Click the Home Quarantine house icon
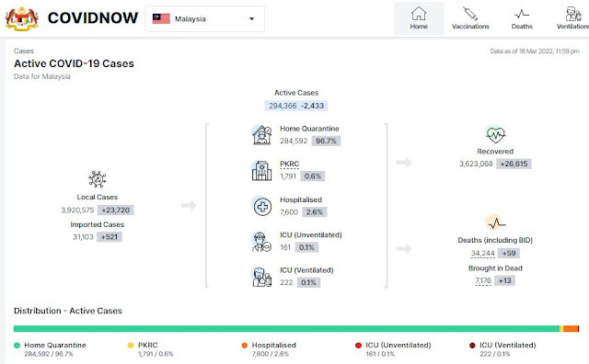This screenshot has height=364, width=589. (261, 135)
